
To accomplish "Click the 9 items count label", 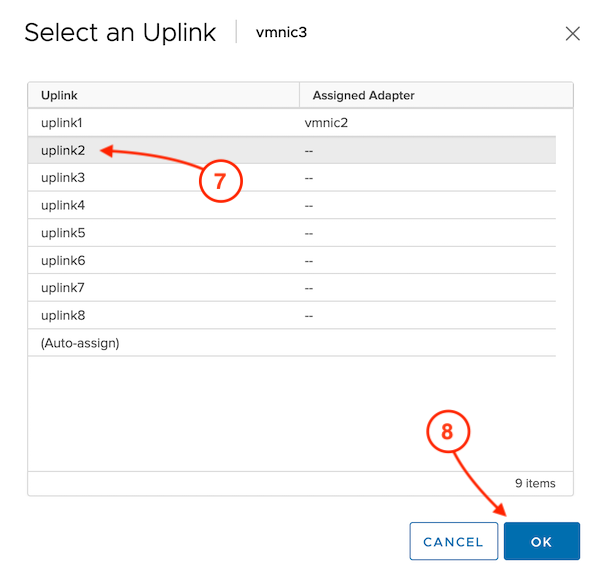I will (x=535, y=483).
